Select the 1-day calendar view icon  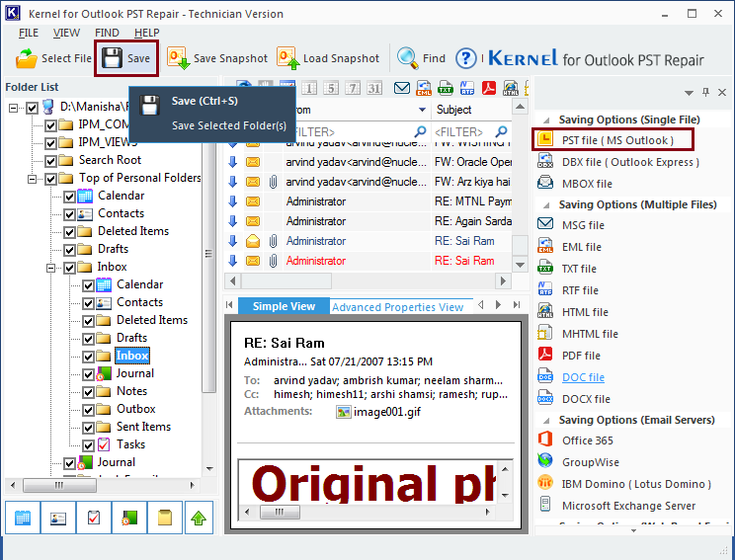click(309, 88)
